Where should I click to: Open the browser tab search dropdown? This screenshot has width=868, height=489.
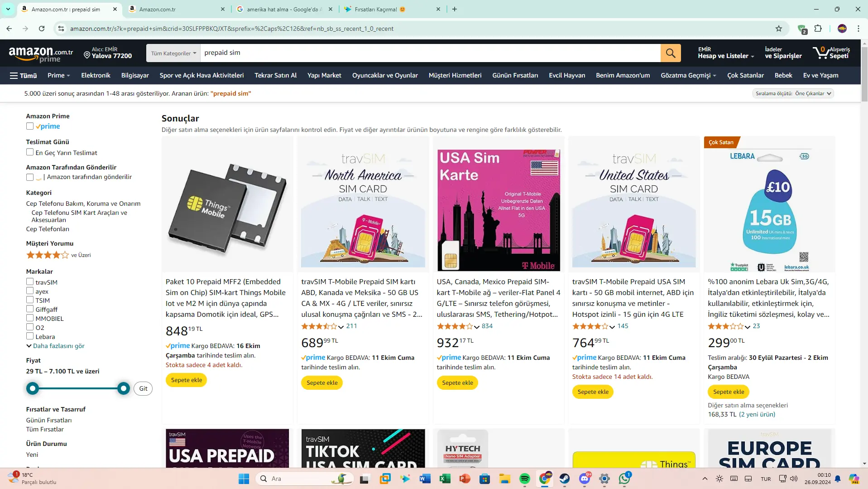(x=8, y=9)
